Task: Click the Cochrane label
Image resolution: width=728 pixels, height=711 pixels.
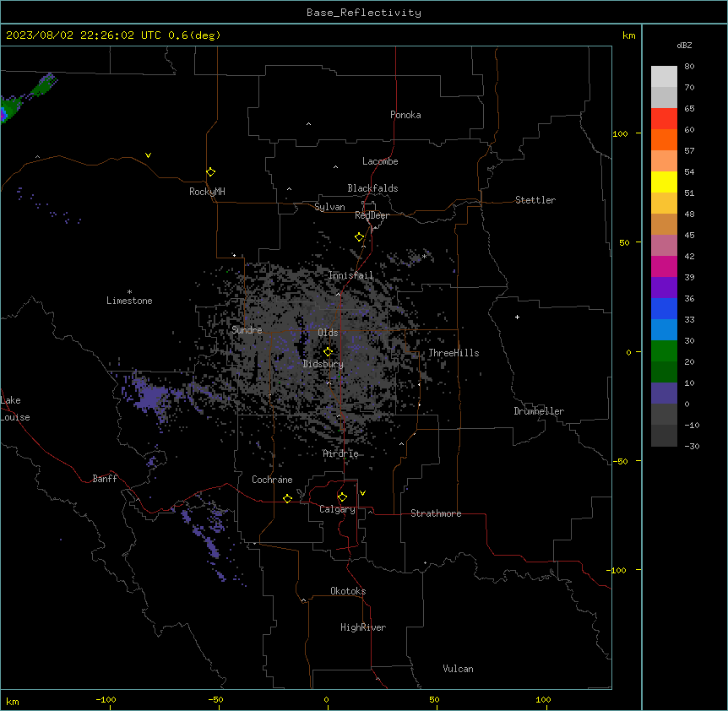Action: coord(272,480)
